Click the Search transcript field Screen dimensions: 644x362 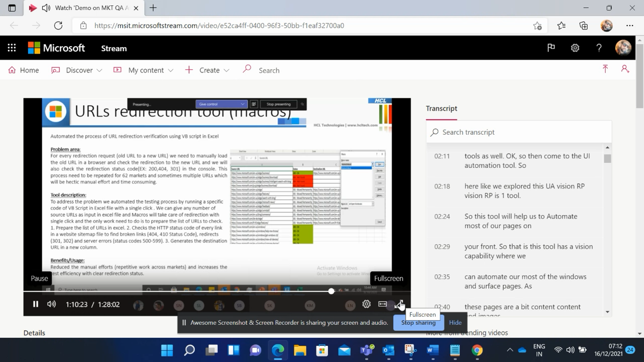(519, 132)
